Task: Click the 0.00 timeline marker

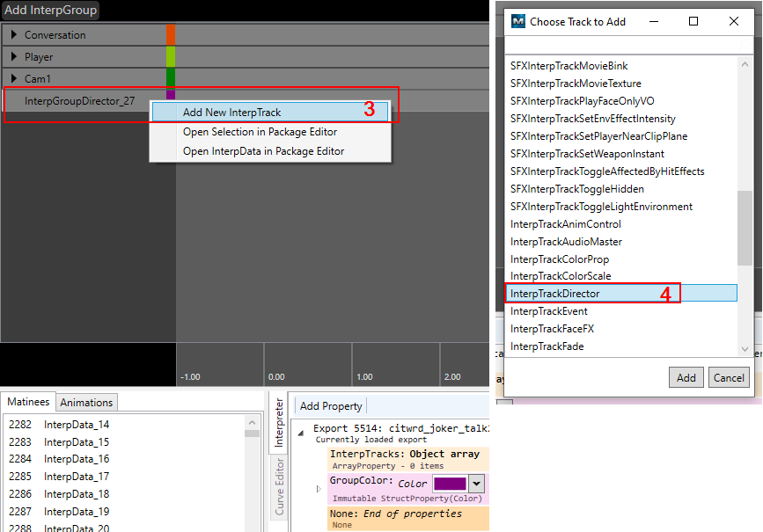Action: click(x=276, y=377)
